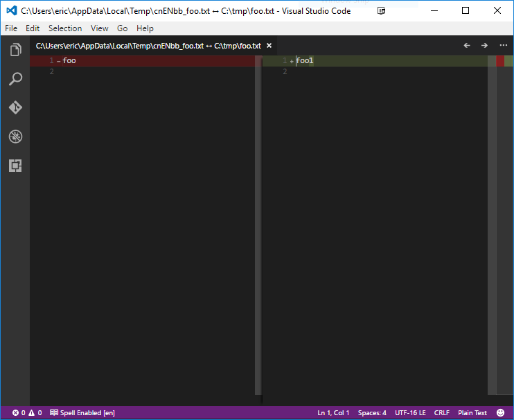Viewport: 514px width, 420px height.
Task: Go to previous change arrow
Action: click(467, 46)
